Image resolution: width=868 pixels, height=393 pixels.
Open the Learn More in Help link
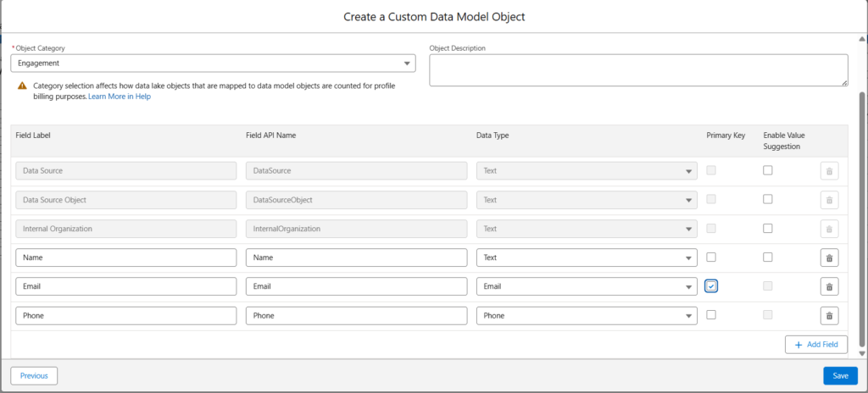120,97
